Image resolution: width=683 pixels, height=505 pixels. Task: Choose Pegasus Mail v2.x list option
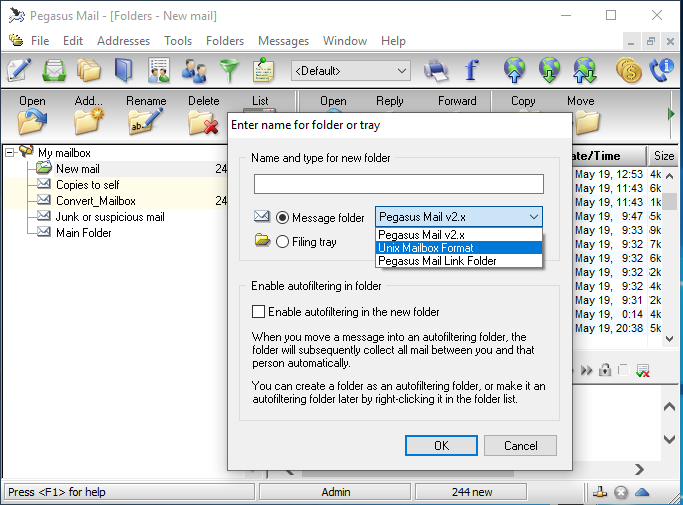pyautogui.click(x=459, y=235)
